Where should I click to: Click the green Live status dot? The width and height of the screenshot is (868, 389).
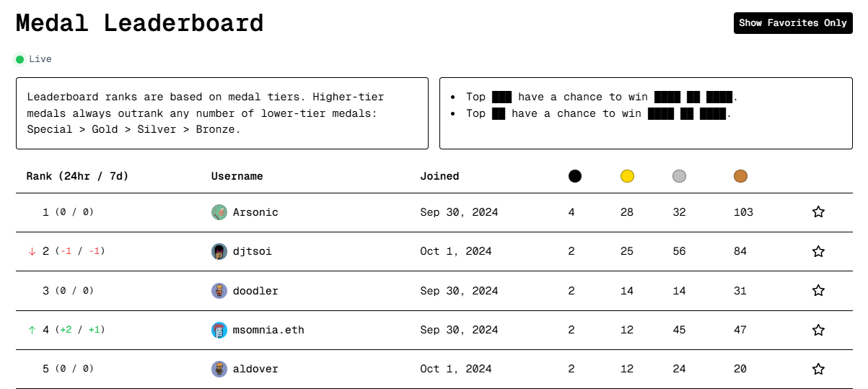(x=20, y=59)
